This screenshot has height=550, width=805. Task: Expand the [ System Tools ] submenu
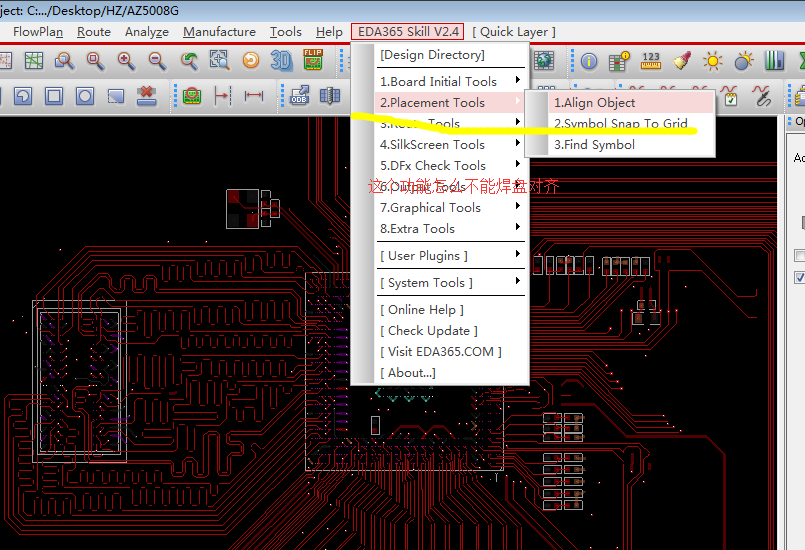pos(450,283)
